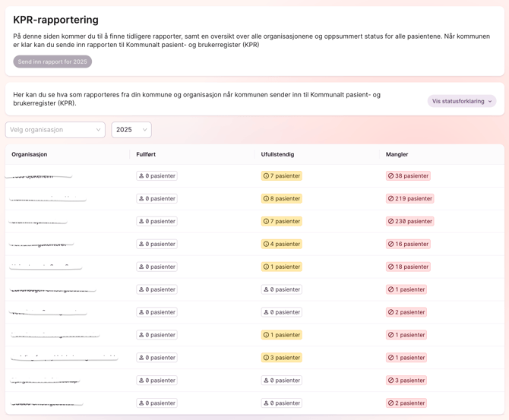The height and width of the screenshot is (420, 509).
Task: Click the 'Send inn rapport for 2025' button
Action: click(x=52, y=62)
